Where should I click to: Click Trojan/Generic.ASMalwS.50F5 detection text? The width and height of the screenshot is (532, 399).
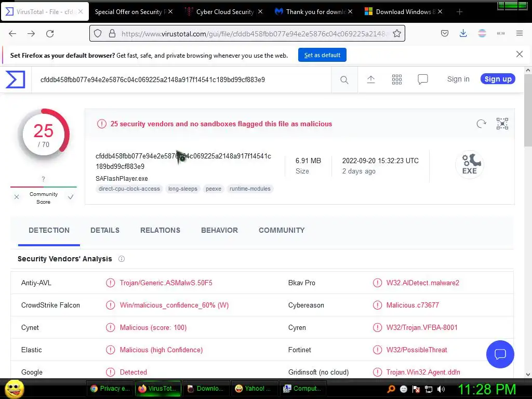(166, 283)
